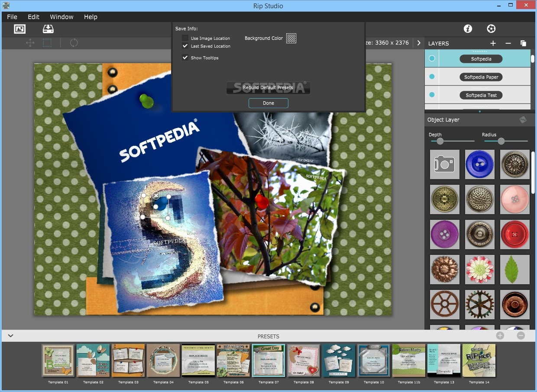537x392 pixels.
Task: Toggle Show Tooltips checkbox
Action: pos(185,58)
